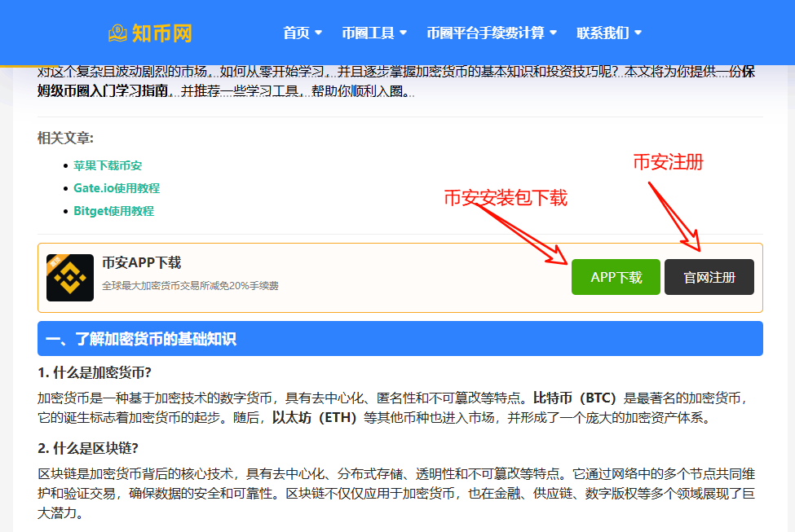Click the caret icon next to 币圈工具
Image resolution: width=795 pixels, height=532 pixels.
click(402, 33)
